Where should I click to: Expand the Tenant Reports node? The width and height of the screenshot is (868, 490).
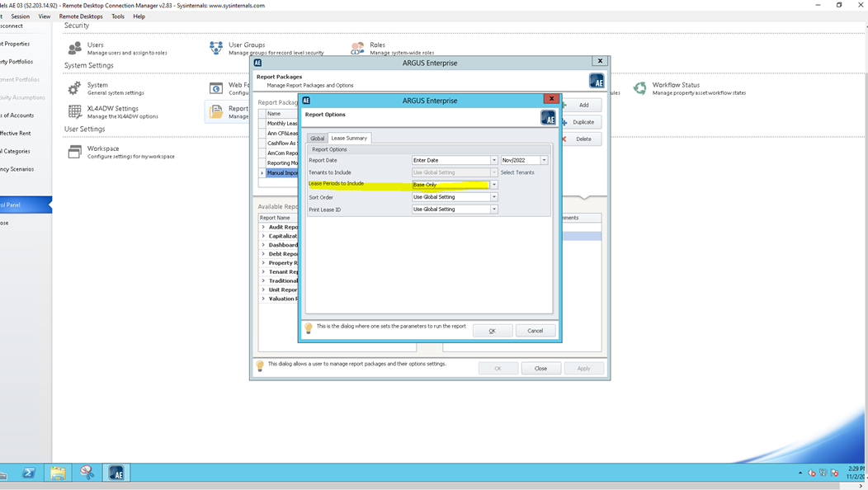coord(263,272)
